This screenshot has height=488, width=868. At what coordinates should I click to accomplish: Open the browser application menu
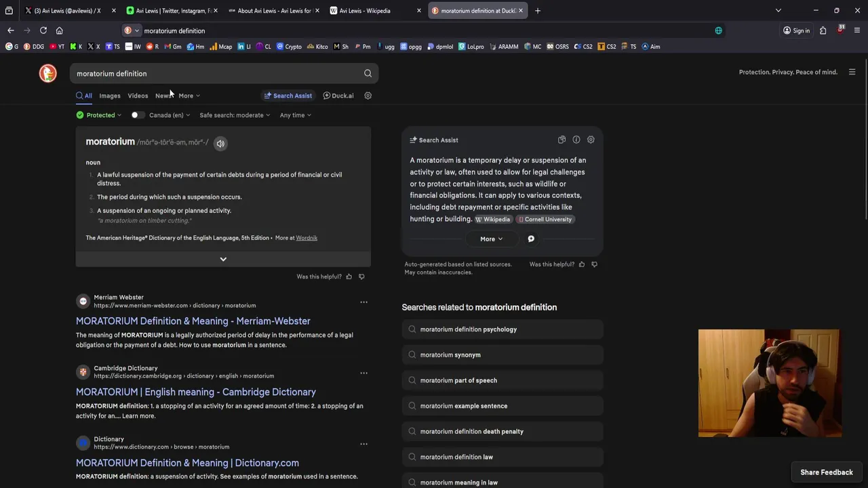pyautogui.click(x=857, y=30)
